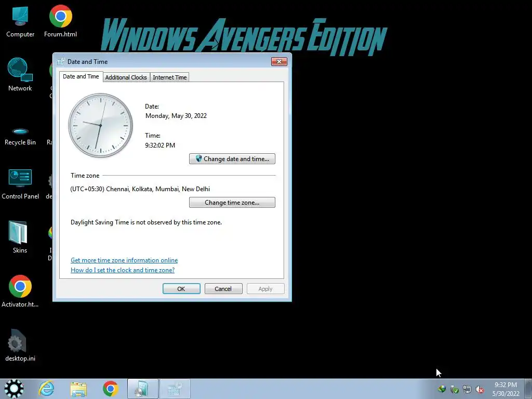Cancel the Date and Time dialog
This screenshot has width=532, height=399.
click(223, 289)
